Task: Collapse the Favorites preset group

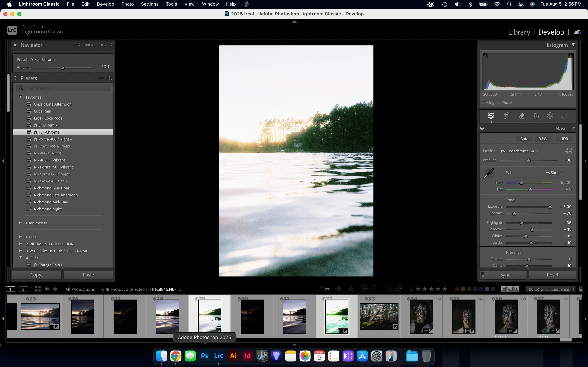Action: click(x=21, y=97)
